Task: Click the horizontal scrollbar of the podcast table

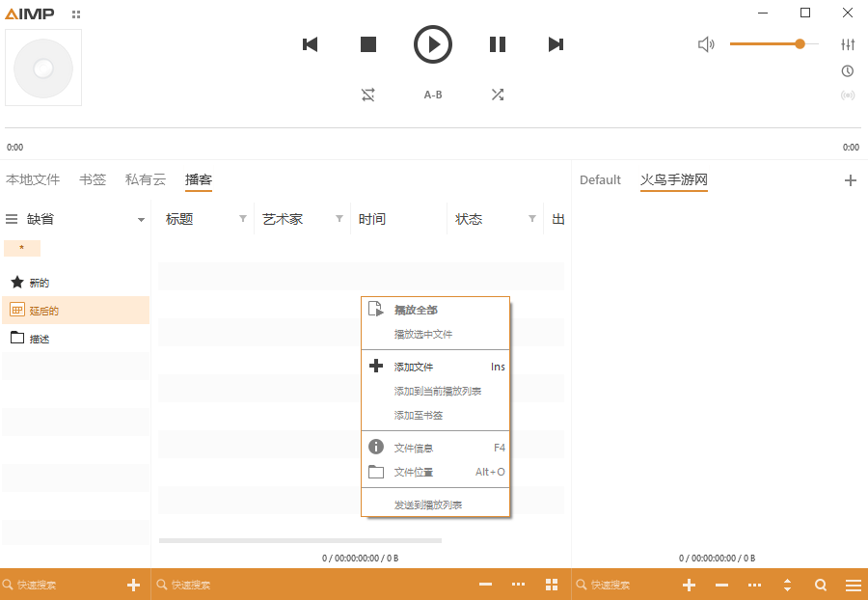Action: [x=300, y=540]
